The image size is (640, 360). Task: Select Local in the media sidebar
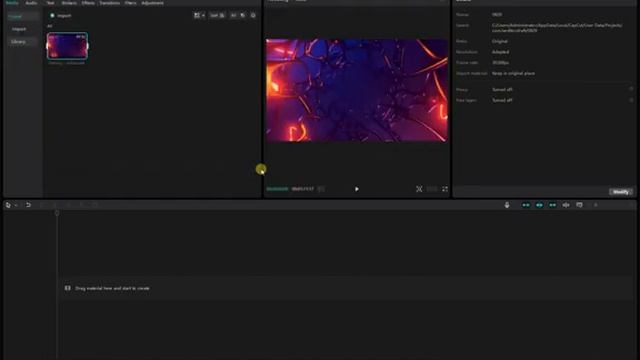(x=24, y=16)
